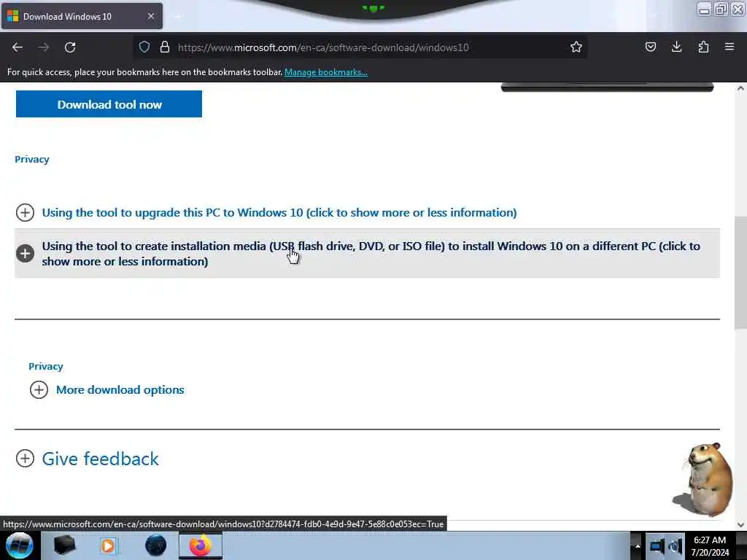Viewport: 747px width, 560px height.
Task: Open the Pocket save icon
Action: click(651, 47)
